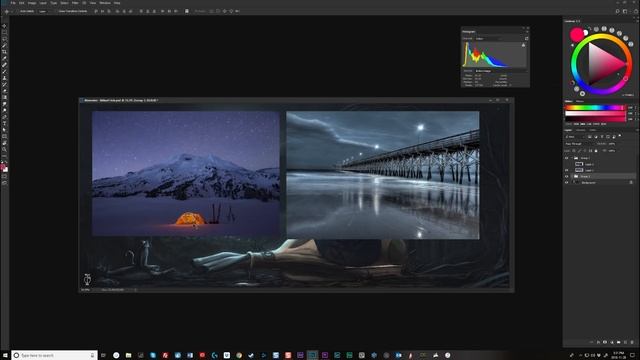This screenshot has width=640, height=360.
Task: Open Task View on the taskbar
Action: pyautogui.click(x=103, y=355)
